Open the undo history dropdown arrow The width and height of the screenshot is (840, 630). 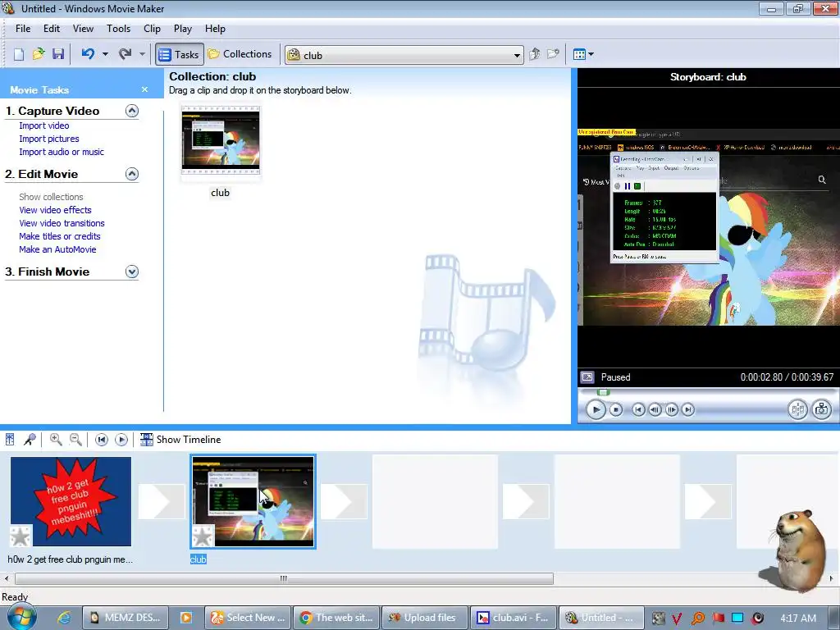pyautogui.click(x=105, y=54)
